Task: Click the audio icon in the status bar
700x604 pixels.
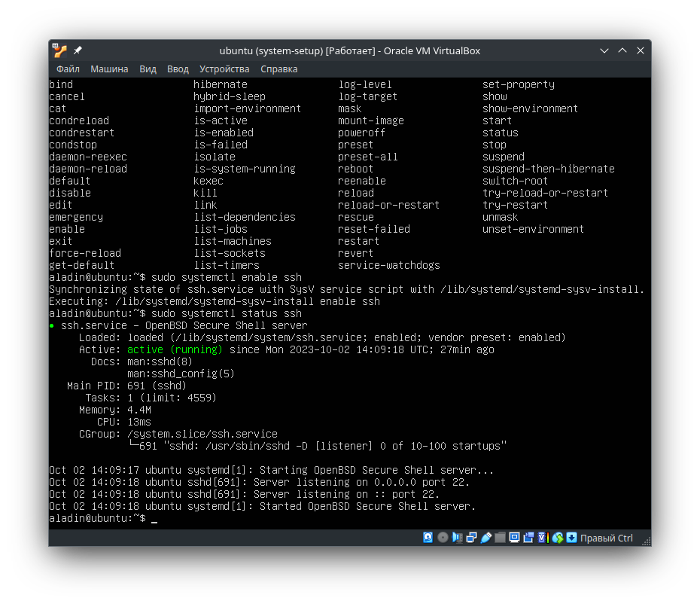Action: [x=456, y=537]
